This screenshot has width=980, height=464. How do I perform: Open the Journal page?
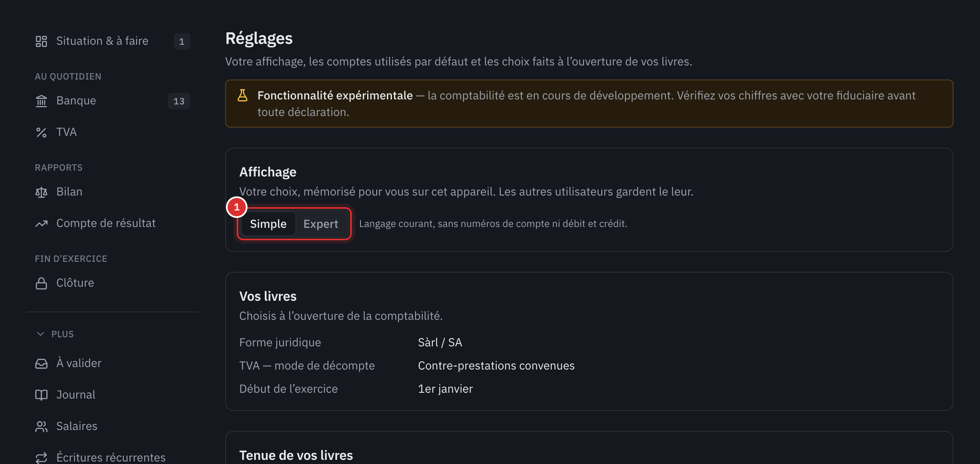pos(113,395)
